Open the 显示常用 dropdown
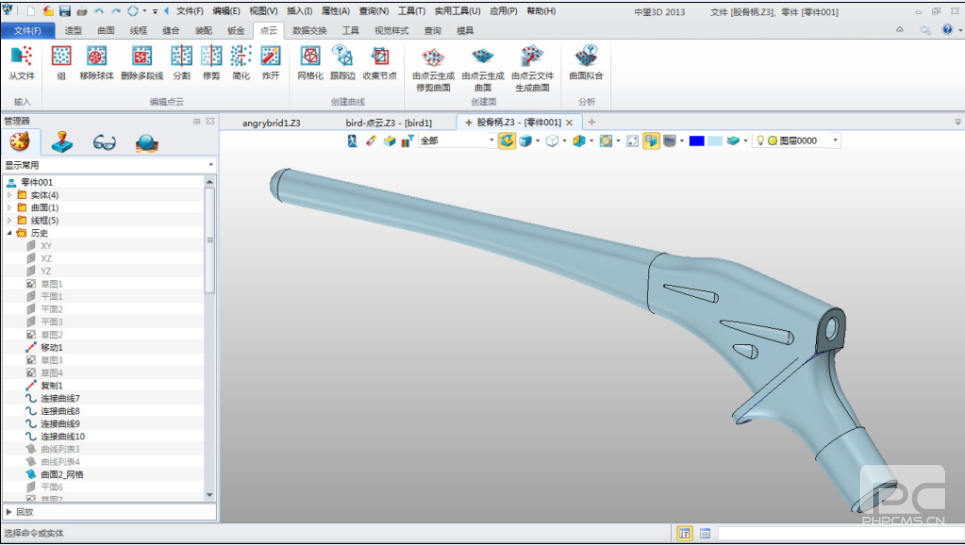The height and width of the screenshot is (545, 965). pyautogui.click(x=109, y=165)
